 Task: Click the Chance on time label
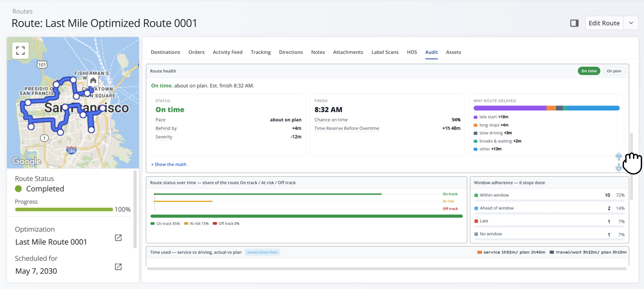pos(331,120)
